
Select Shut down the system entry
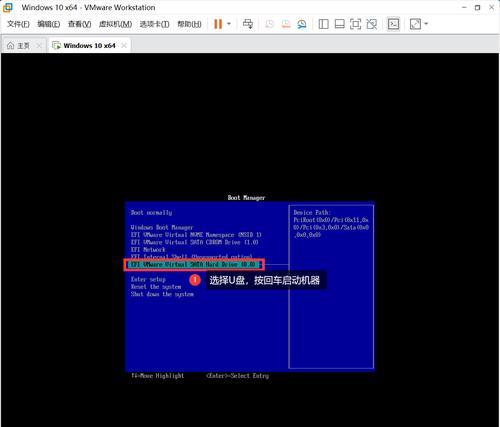(x=162, y=294)
